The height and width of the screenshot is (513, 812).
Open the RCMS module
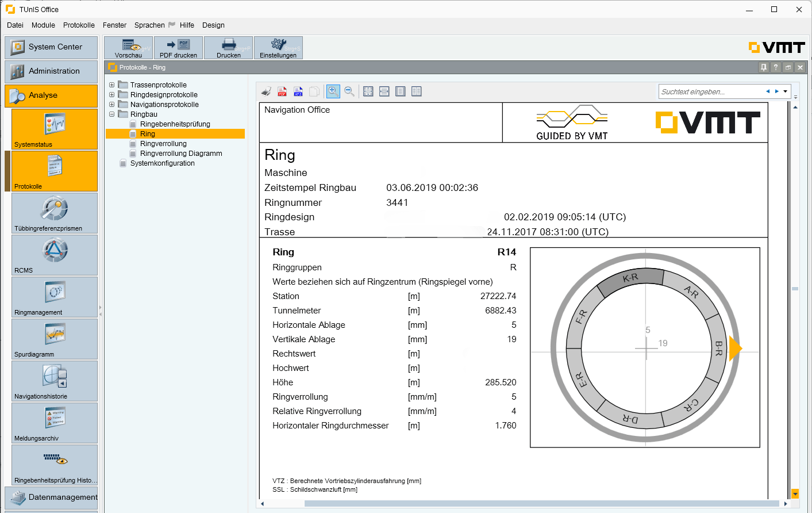click(55, 255)
